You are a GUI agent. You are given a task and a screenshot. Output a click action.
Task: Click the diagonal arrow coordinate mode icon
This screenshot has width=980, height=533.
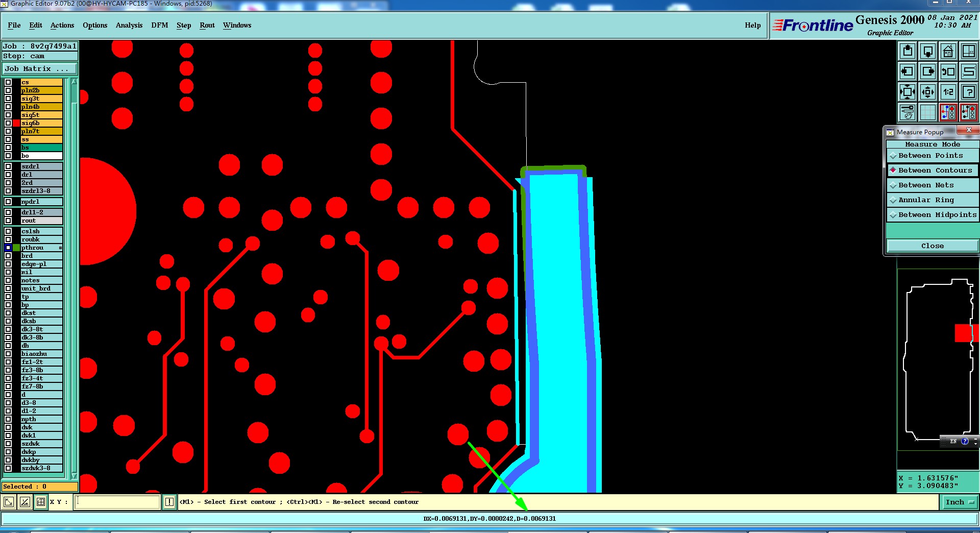[9, 502]
